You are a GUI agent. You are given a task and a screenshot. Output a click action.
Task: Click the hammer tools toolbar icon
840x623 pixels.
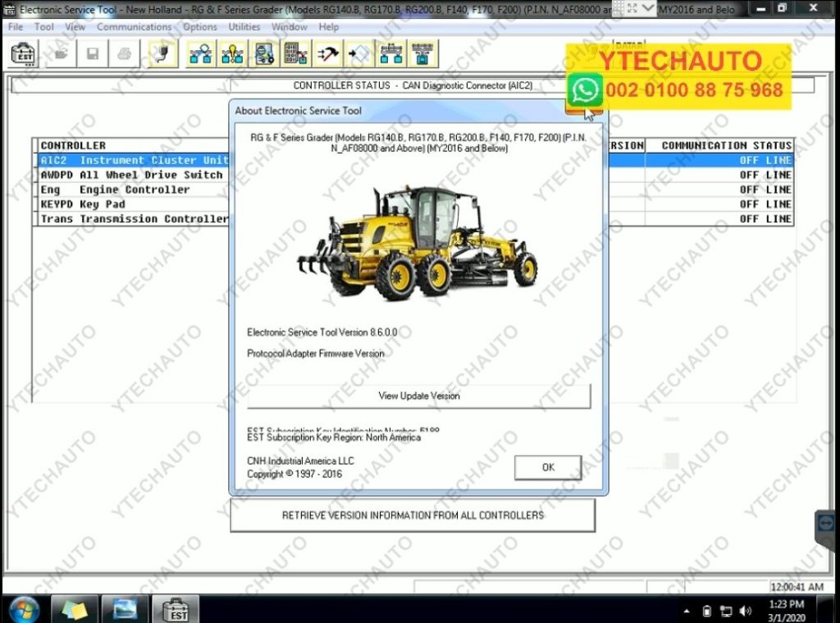(328, 53)
